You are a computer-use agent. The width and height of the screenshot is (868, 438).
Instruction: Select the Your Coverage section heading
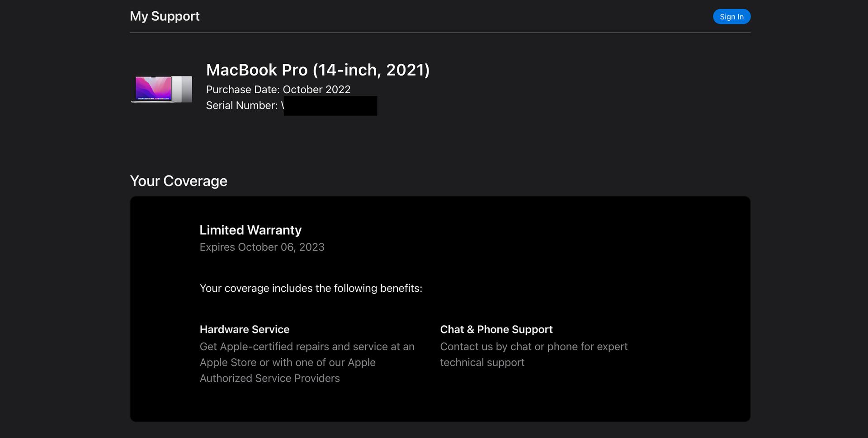click(x=179, y=181)
